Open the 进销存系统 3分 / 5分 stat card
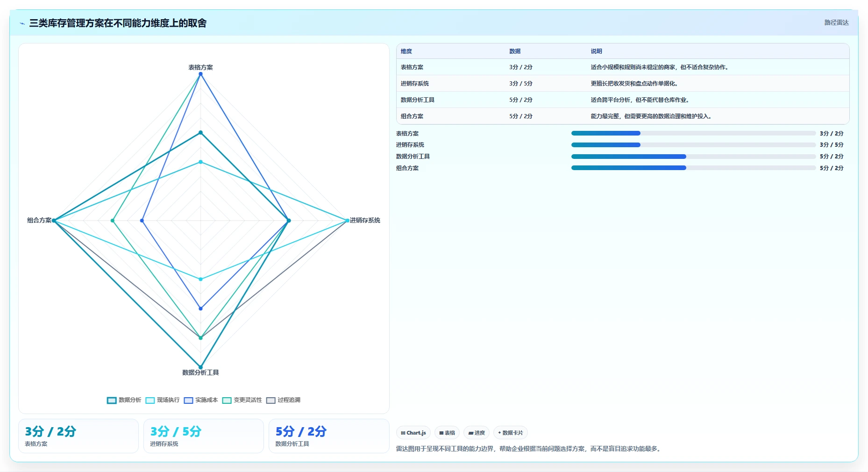This screenshot has width=868, height=472. pos(204,436)
